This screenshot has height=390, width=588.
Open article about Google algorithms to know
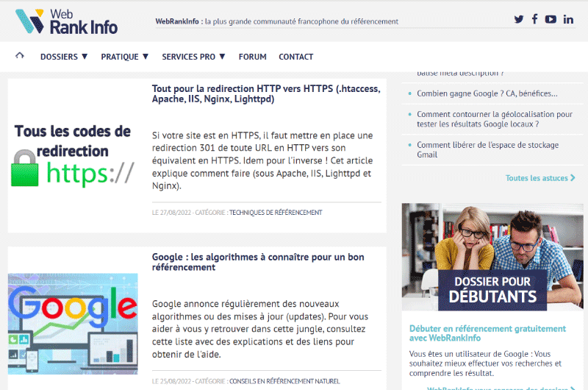click(x=258, y=262)
